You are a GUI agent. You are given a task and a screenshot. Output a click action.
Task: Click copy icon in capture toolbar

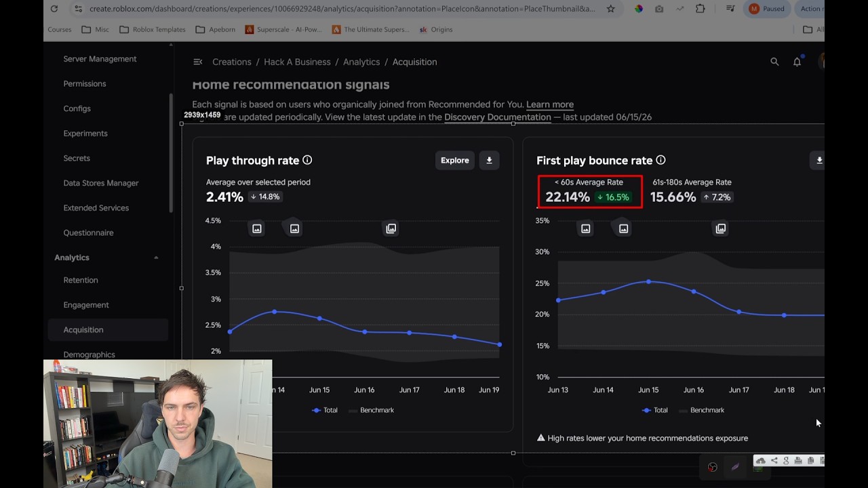pyautogui.click(x=810, y=461)
